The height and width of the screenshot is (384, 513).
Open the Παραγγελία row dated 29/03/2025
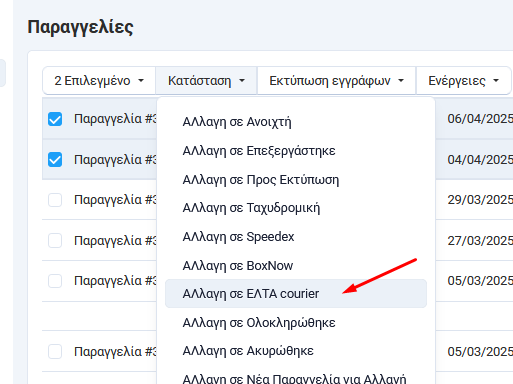115,200
